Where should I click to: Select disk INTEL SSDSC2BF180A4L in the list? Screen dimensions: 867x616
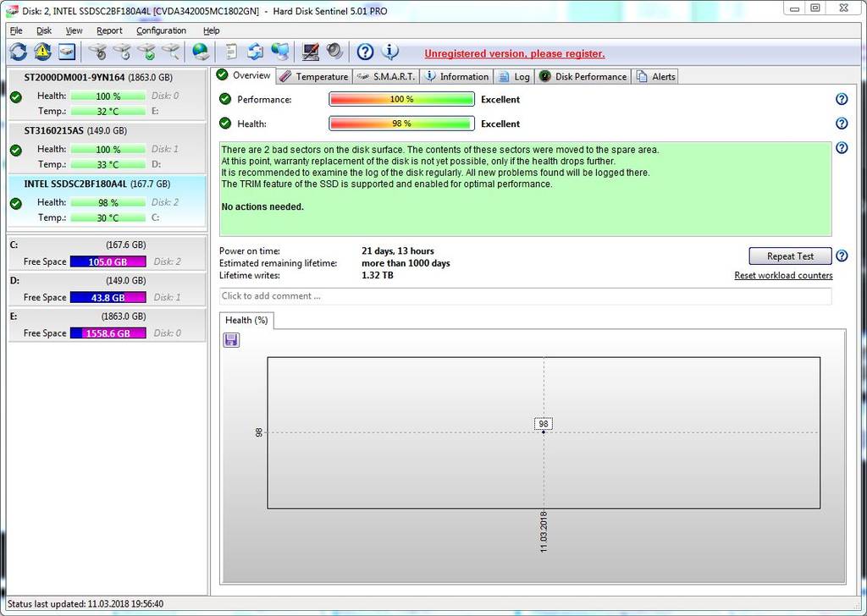coord(108,201)
